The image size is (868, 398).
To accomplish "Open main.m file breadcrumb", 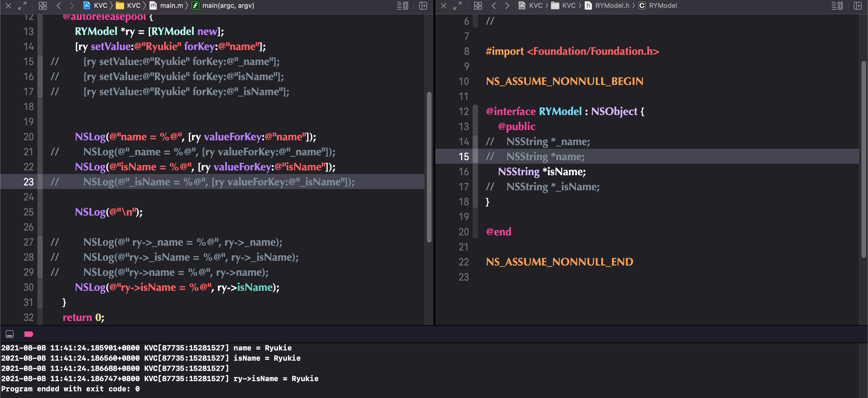I will tap(166, 6).
